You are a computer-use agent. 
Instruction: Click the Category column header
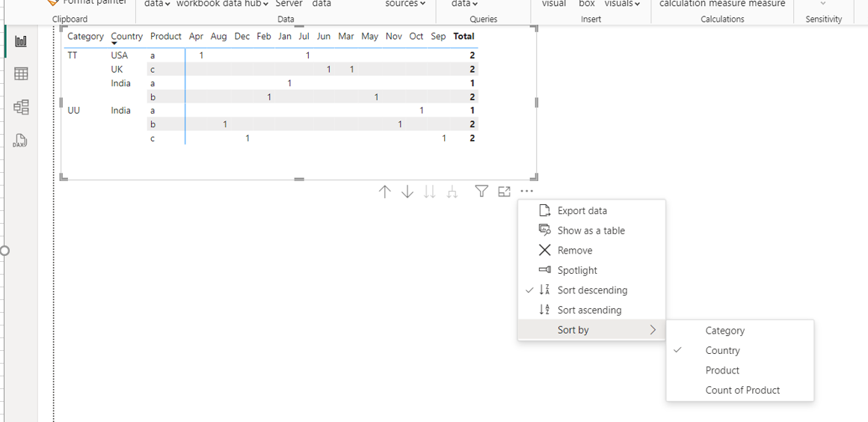(85, 37)
